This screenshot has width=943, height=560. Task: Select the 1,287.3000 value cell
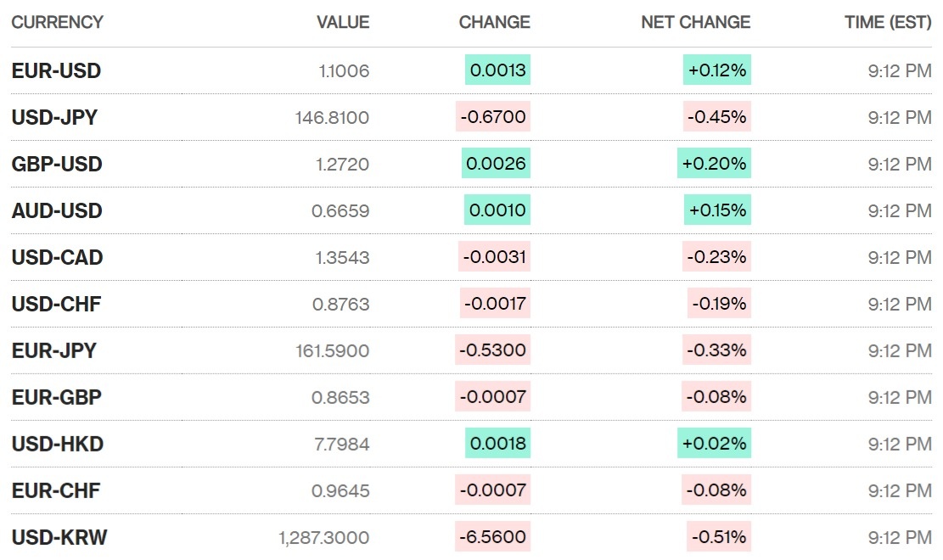324,537
